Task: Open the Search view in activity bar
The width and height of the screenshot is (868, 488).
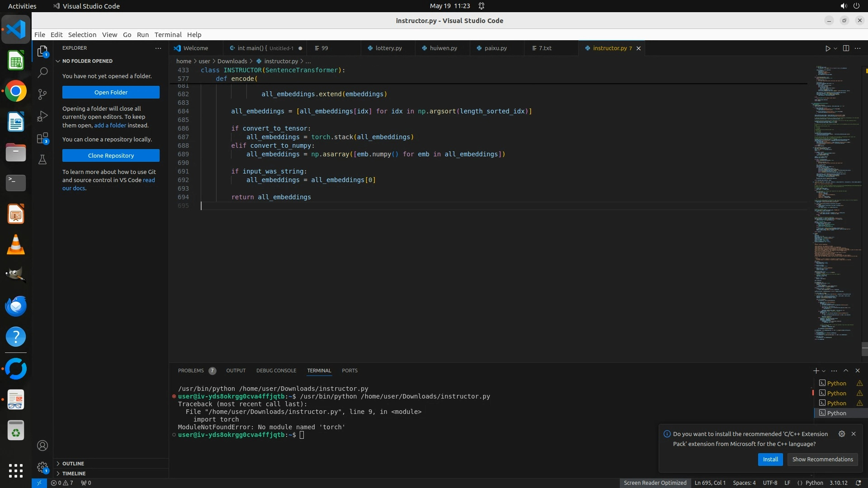Action: pyautogui.click(x=42, y=72)
